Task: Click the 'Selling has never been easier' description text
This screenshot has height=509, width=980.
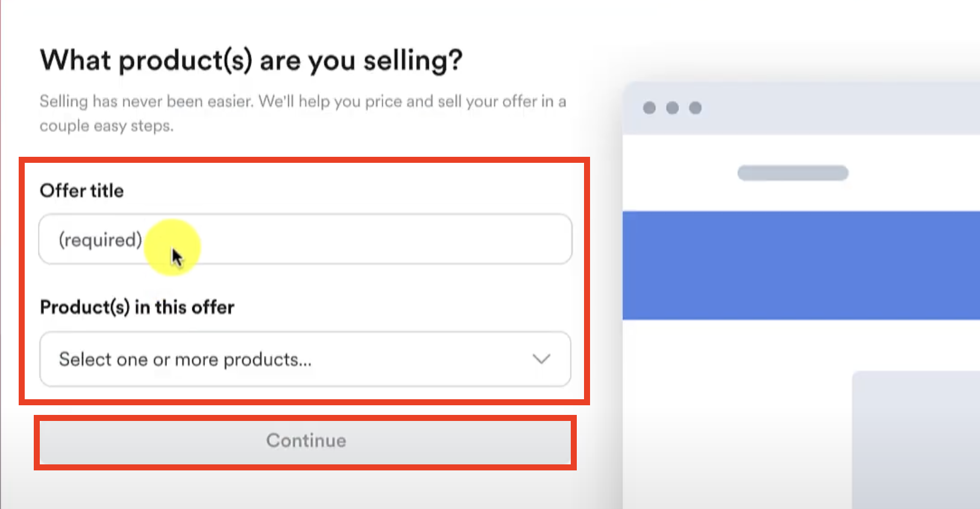Action: pyautogui.click(x=303, y=101)
